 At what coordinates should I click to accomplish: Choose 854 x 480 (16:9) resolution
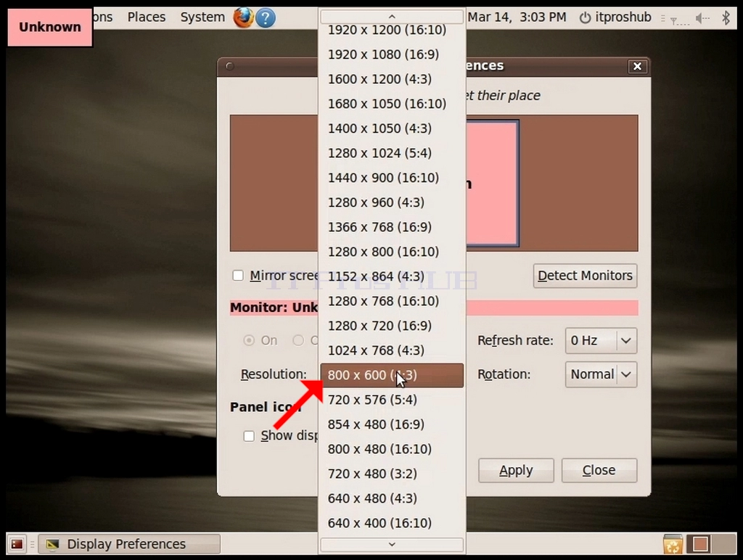(392, 424)
